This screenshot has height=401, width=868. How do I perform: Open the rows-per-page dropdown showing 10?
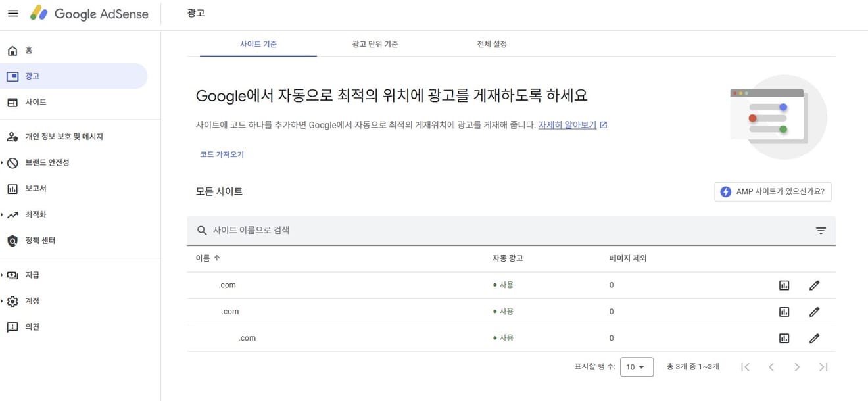[637, 367]
